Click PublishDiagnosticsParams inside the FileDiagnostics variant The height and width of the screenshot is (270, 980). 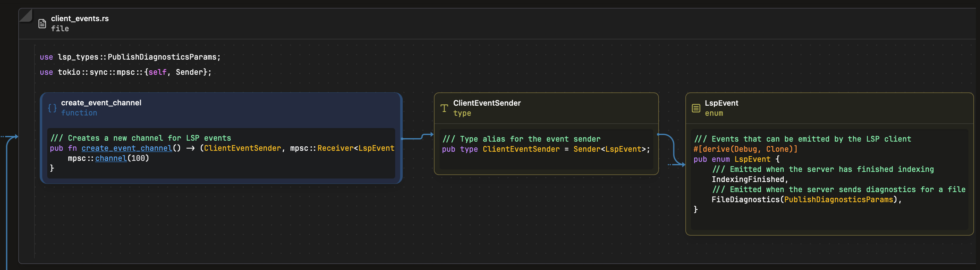(x=838, y=200)
